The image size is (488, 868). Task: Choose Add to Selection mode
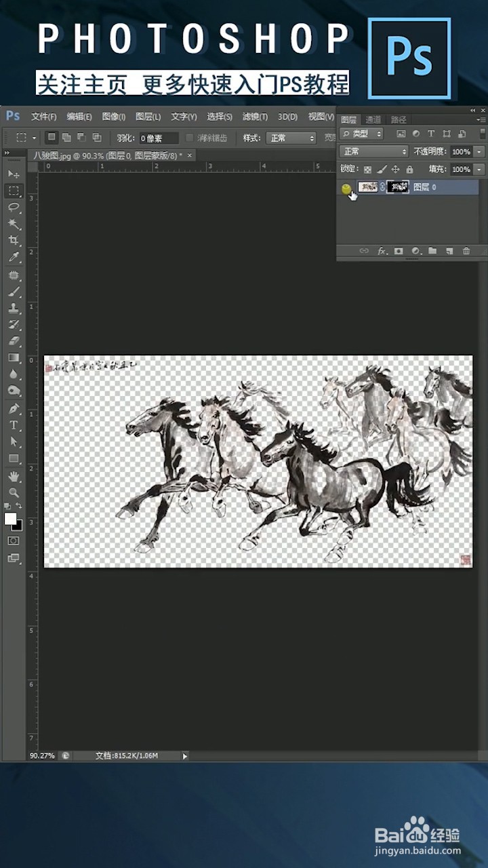point(66,138)
